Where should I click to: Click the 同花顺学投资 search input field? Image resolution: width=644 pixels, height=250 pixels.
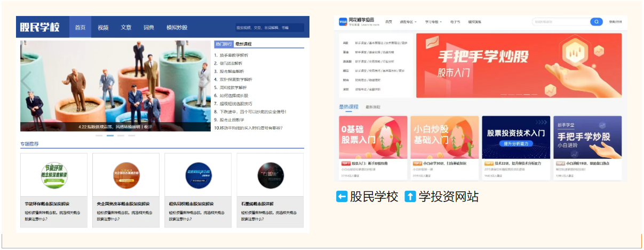pyautogui.click(x=561, y=22)
